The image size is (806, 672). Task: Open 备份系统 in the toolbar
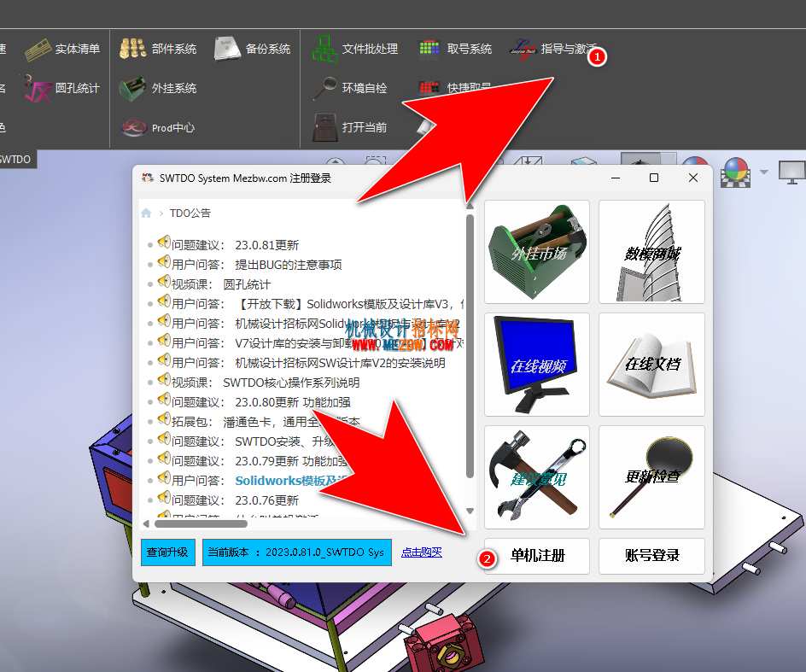pos(253,49)
